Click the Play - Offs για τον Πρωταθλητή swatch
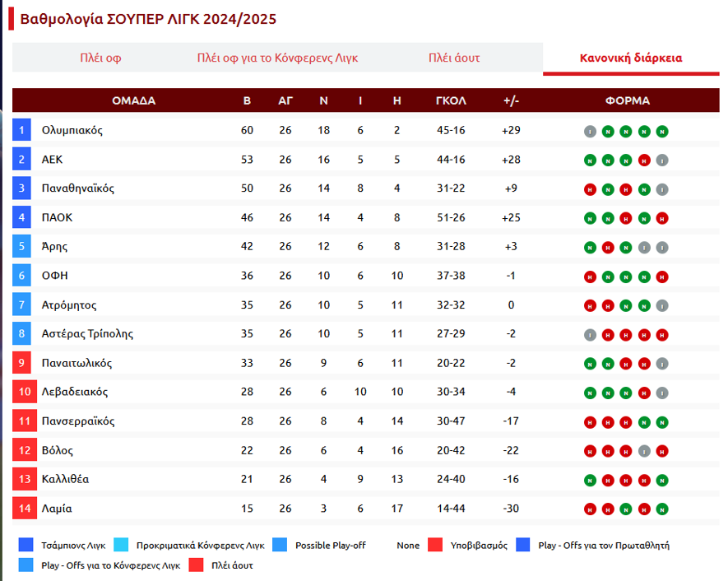The width and height of the screenshot is (728, 581). click(x=523, y=545)
